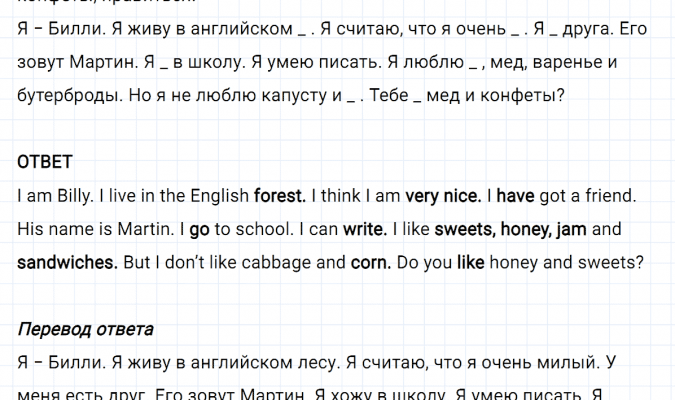The image size is (675, 400).
Task: Click the bold word go
Action: tap(199, 228)
